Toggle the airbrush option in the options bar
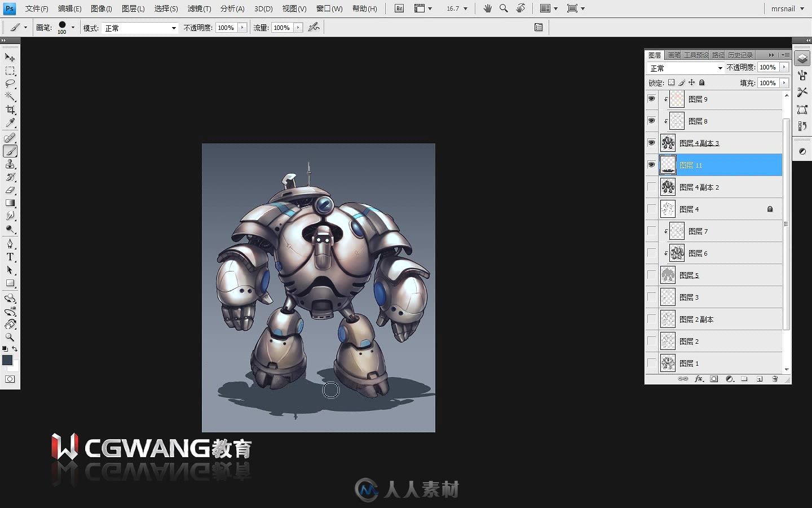 coord(314,27)
